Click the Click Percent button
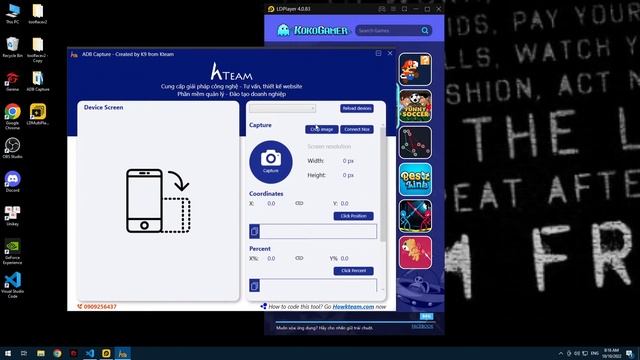640x360 pixels. tap(353, 271)
